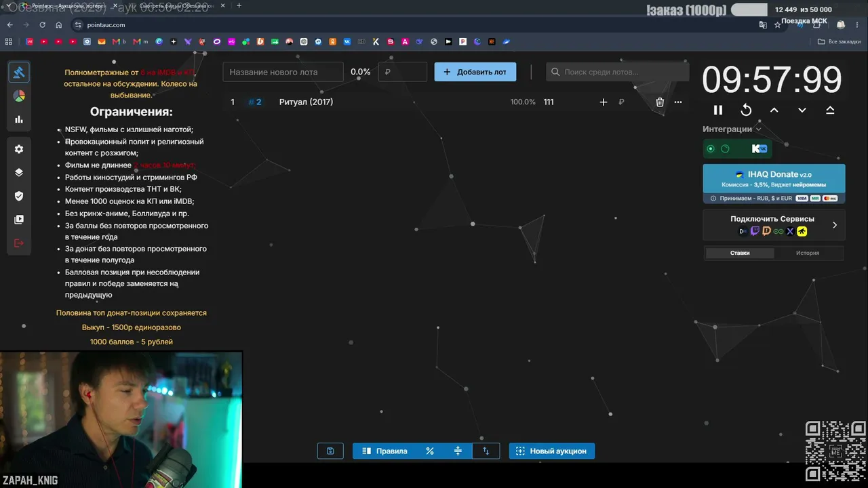The width and height of the screenshot is (868, 488).
Task: Translate this page via address bar icon
Action: pyautogui.click(x=763, y=25)
